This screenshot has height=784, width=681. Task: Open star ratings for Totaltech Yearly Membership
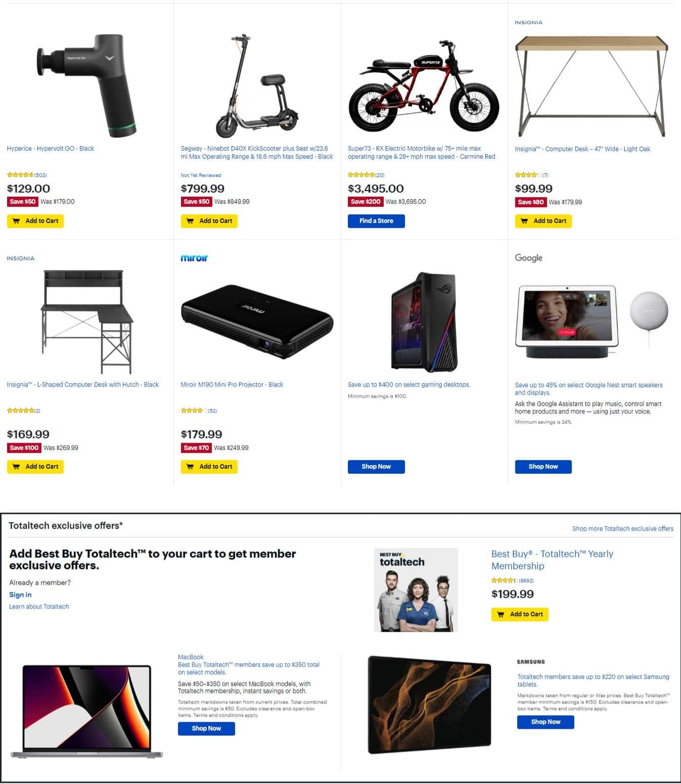pyautogui.click(x=512, y=580)
